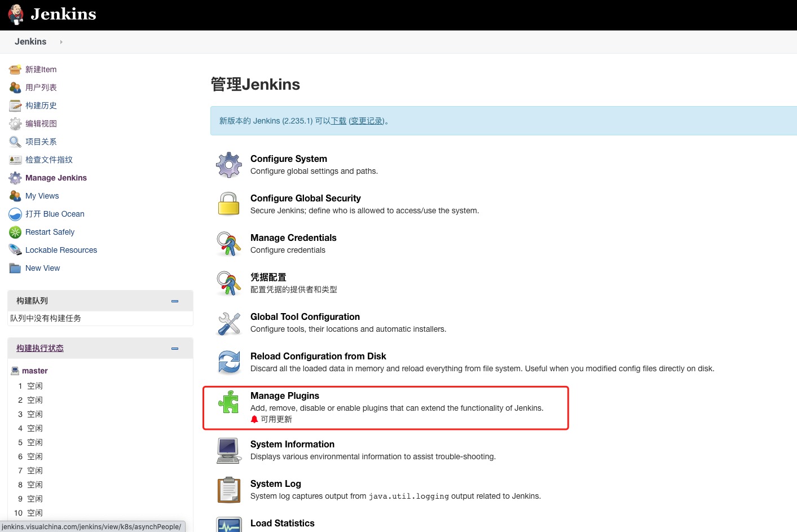Click the master node link
The width and height of the screenshot is (797, 532).
tap(35, 371)
